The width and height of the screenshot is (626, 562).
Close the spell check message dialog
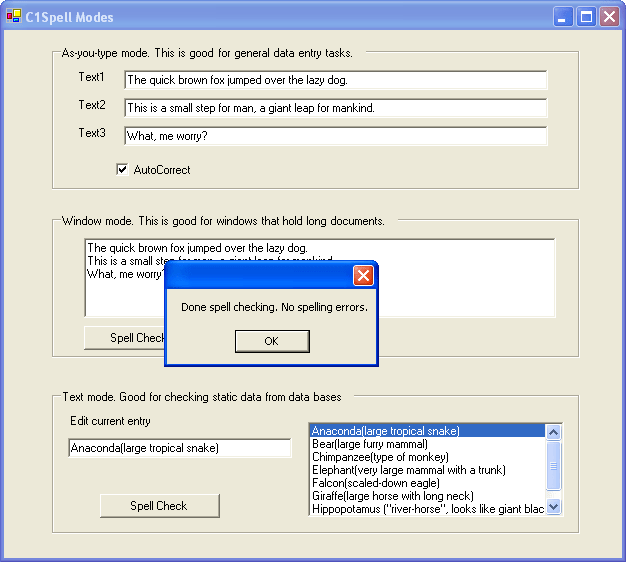(x=363, y=275)
